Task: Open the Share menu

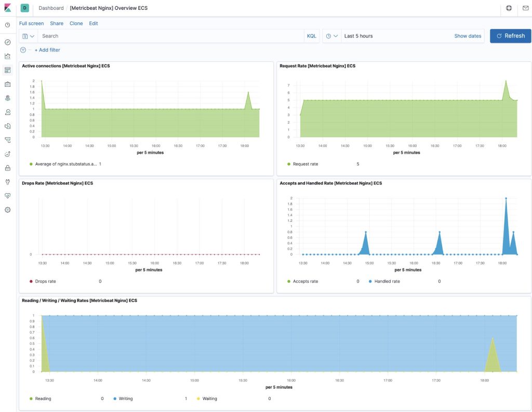Action: click(x=57, y=23)
